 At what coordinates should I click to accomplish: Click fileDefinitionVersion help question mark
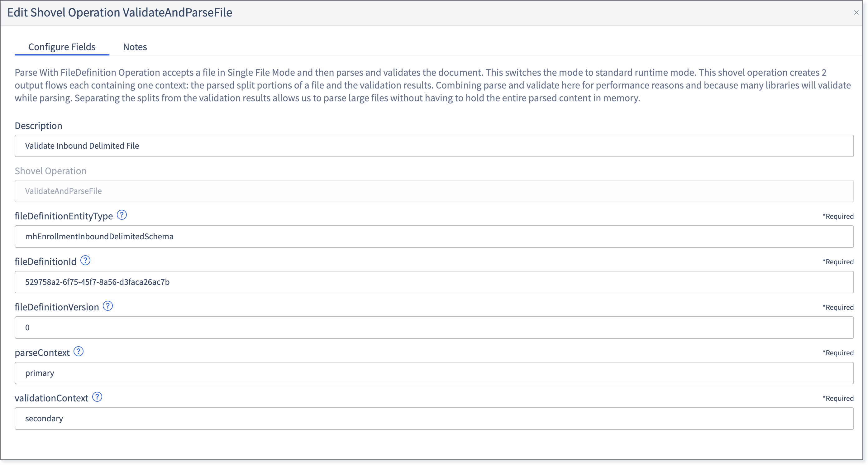pos(108,306)
